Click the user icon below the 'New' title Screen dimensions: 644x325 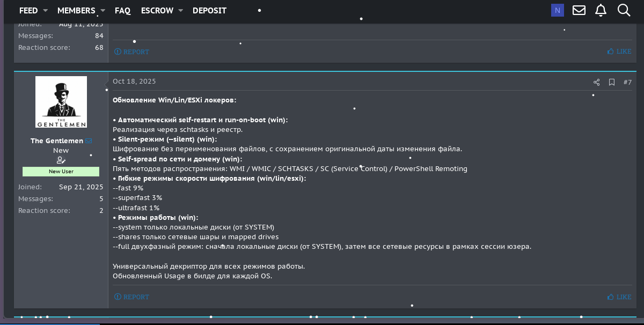tap(61, 160)
